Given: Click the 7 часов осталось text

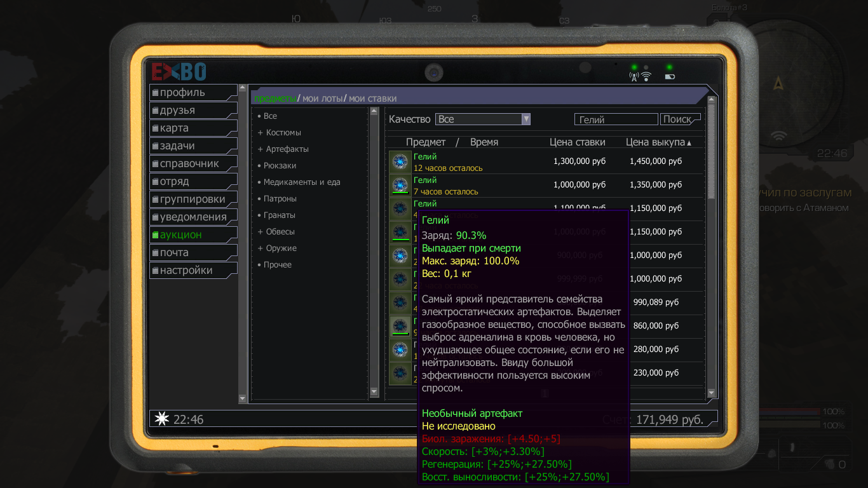Looking at the screenshot, I should coord(446,192).
